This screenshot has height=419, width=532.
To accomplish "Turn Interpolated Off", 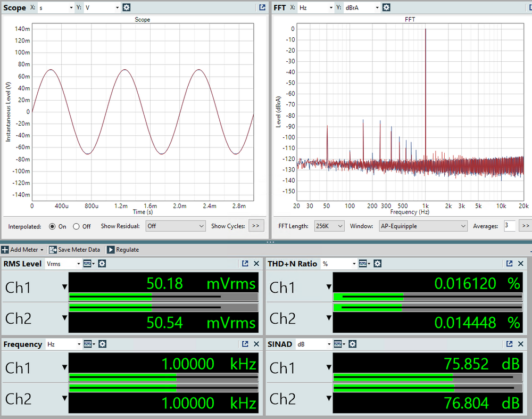I will (x=76, y=226).
